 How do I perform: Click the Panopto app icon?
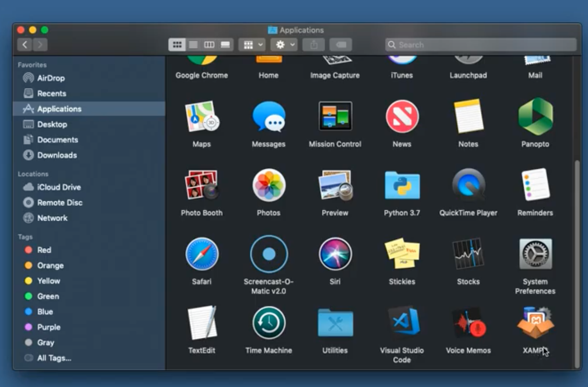535,116
